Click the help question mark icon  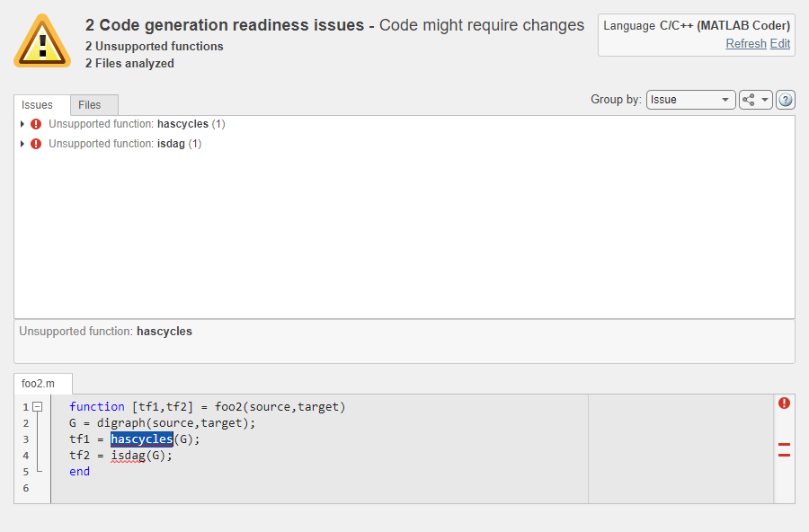tap(785, 100)
